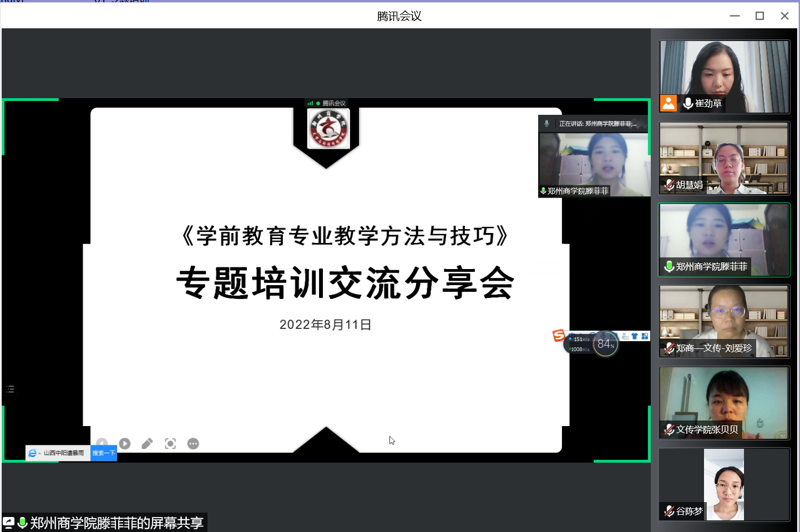Screen dimensions: 800x532
Task: Click muted microphone for 文传学院张贝贝
Action: (669, 430)
